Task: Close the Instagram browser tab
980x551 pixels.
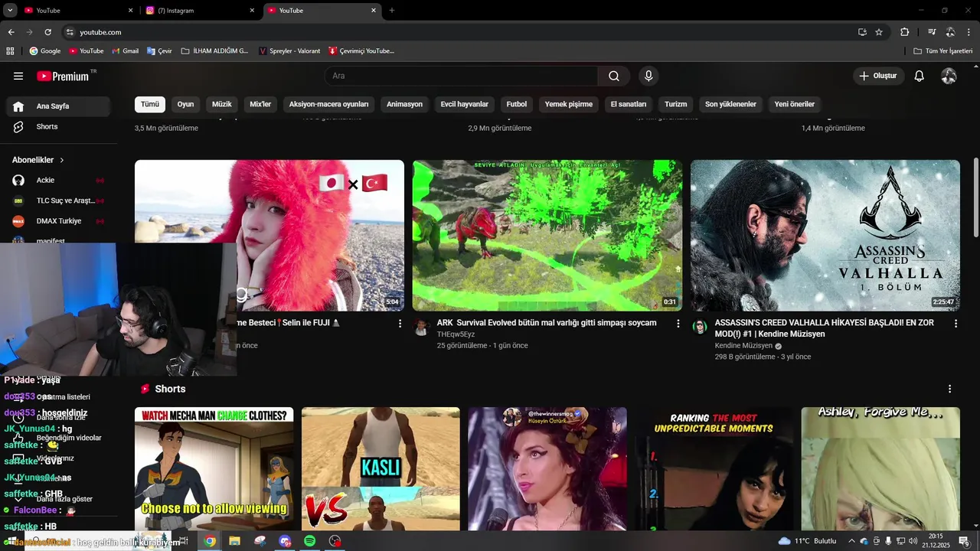Action: coord(252,11)
